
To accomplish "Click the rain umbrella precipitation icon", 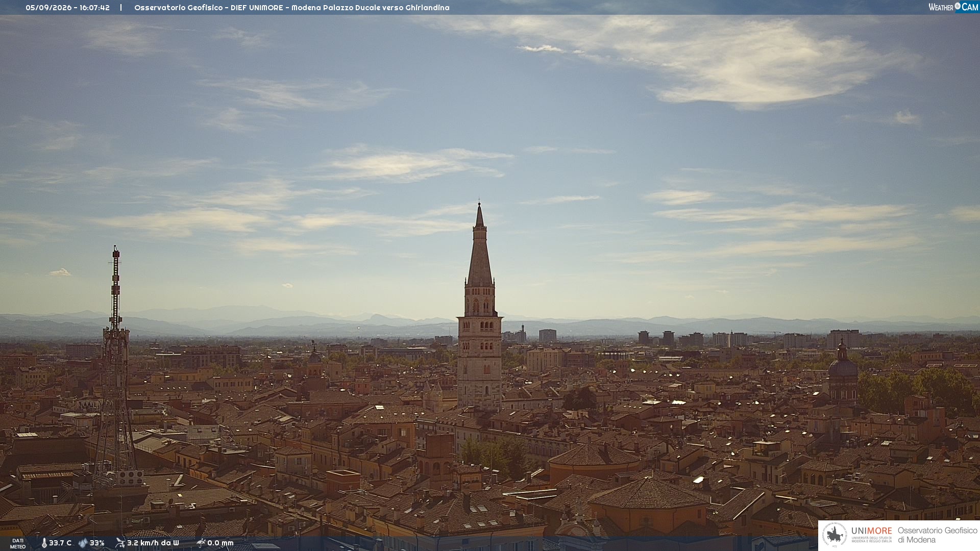I will (x=201, y=543).
